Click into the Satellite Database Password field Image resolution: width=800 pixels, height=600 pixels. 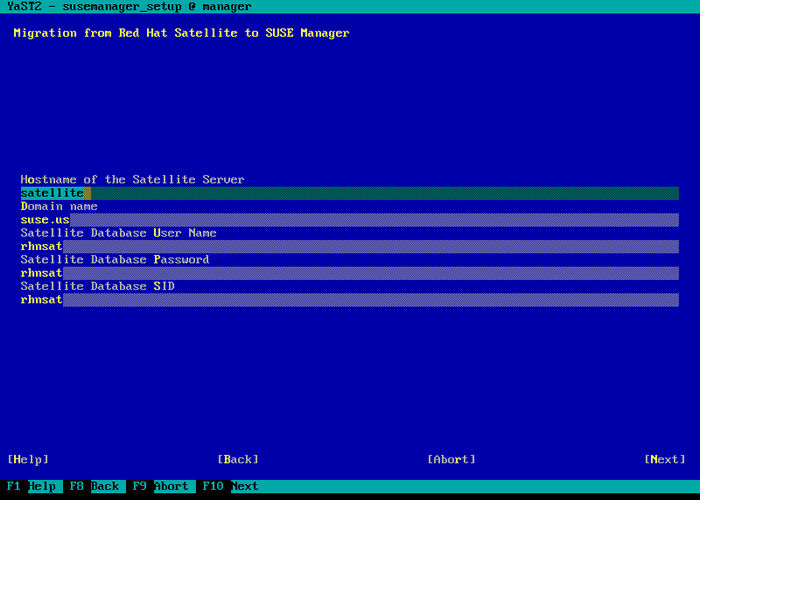pyautogui.click(x=349, y=273)
